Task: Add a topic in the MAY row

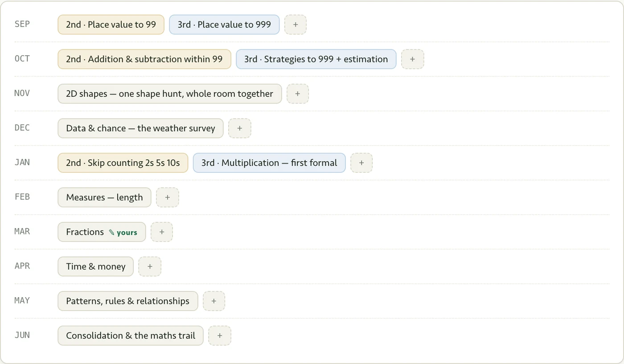Action: (x=214, y=301)
